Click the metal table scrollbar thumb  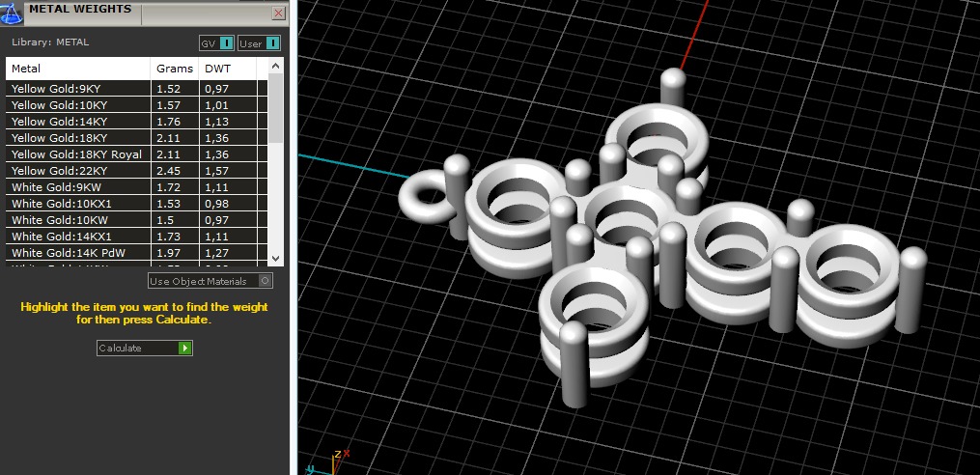tap(275, 108)
